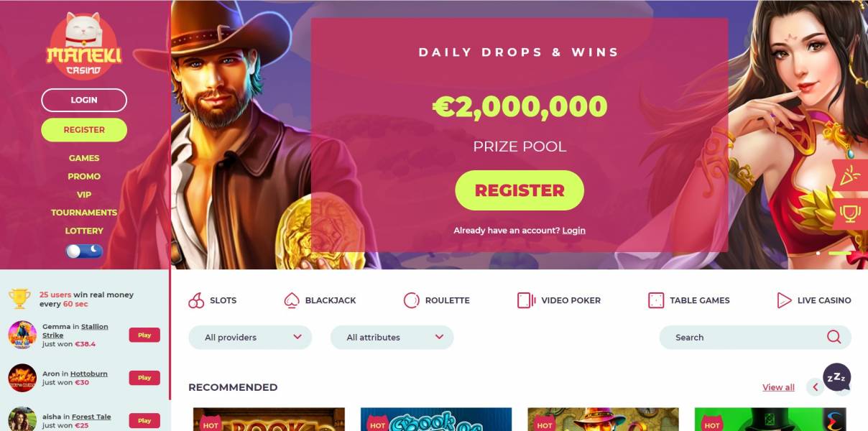This screenshot has height=431, width=868.
Task: Follow the View all link
Action: pyautogui.click(x=778, y=387)
